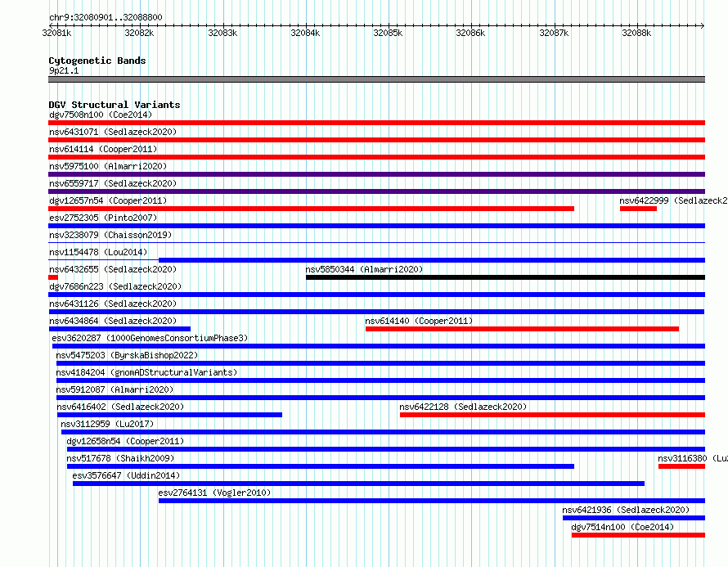The image size is (728, 567).
Task: Click the nsv4184204 (gnomADStructuralVariants) label
Action: pos(146,372)
